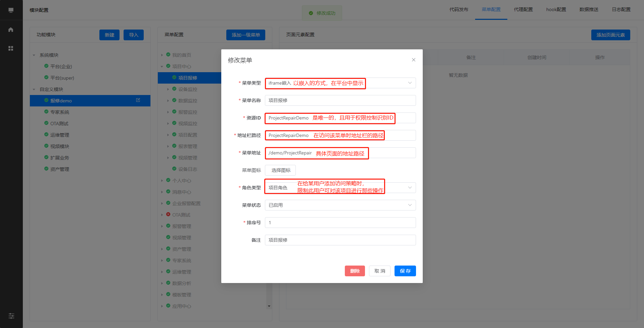Viewport: 644px width, 328px height.
Task: Switch to the 代码发布 tab
Action: [x=459, y=10]
